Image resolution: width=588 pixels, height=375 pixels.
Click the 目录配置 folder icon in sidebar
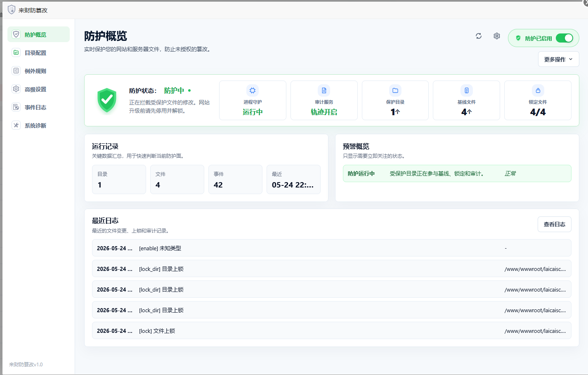click(16, 52)
